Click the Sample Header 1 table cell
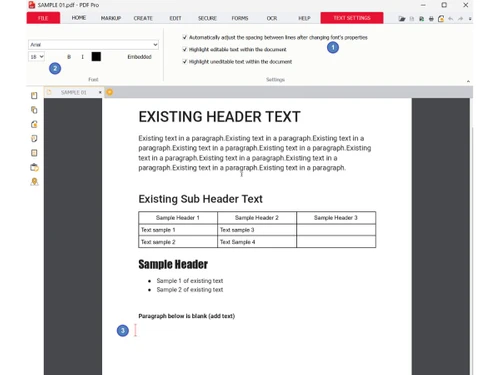Image resolution: width=500 pixels, height=375 pixels. pos(178,218)
